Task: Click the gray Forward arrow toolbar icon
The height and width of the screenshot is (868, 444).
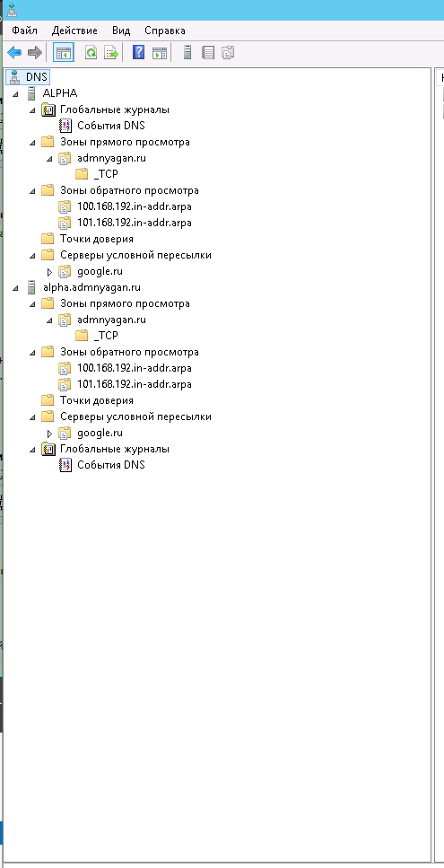Action: [34, 53]
